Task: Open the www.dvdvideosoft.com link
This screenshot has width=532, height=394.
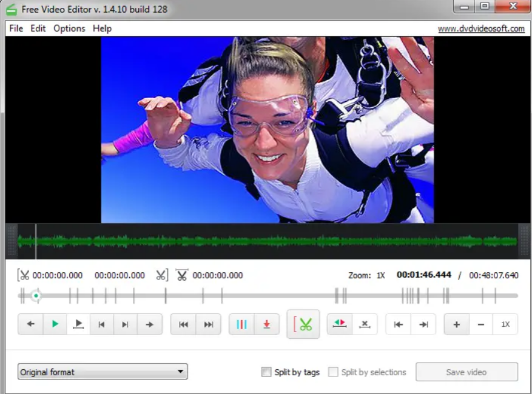Action: pyautogui.click(x=481, y=28)
